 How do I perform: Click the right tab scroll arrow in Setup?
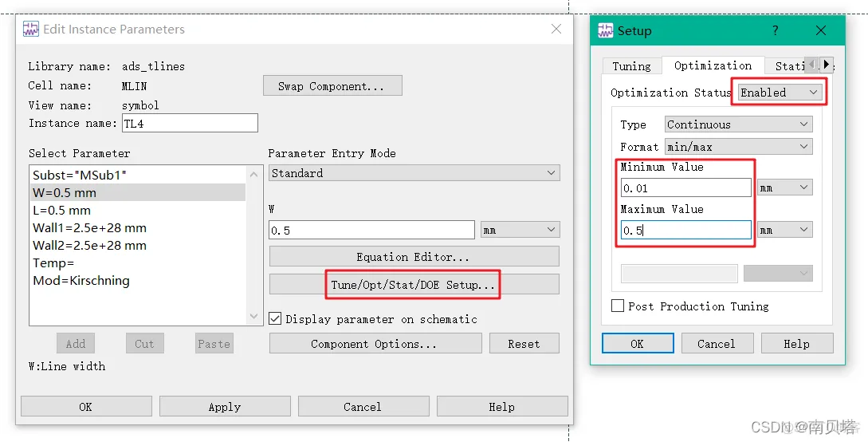(x=826, y=65)
